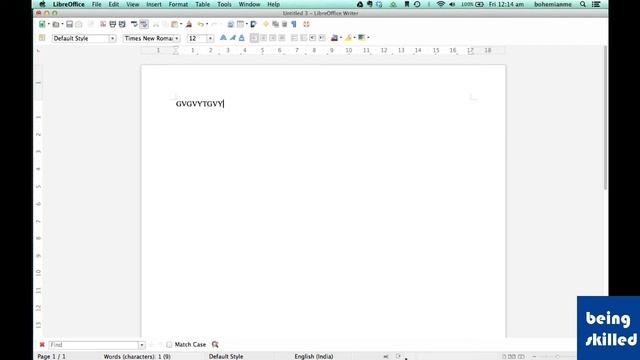Screen dimensions: 640x360
Task: Click the Decrease Indent icon
Action: pyautogui.click(x=313, y=38)
